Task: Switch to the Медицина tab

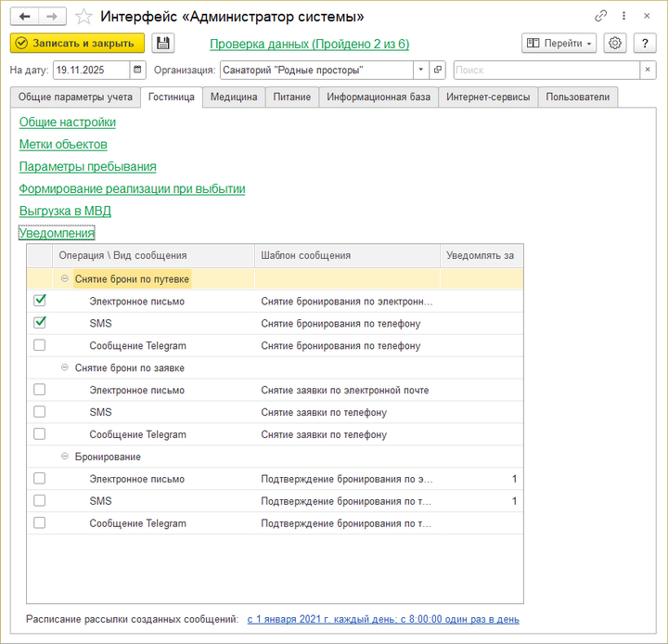Action: tap(233, 97)
